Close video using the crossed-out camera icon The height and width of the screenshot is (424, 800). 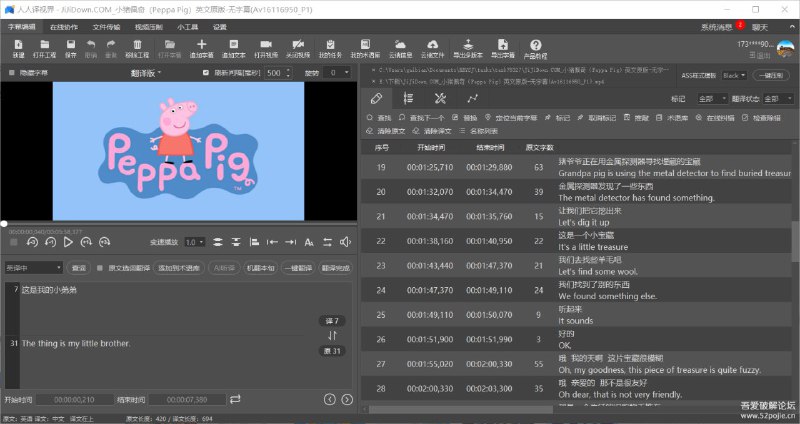298,48
